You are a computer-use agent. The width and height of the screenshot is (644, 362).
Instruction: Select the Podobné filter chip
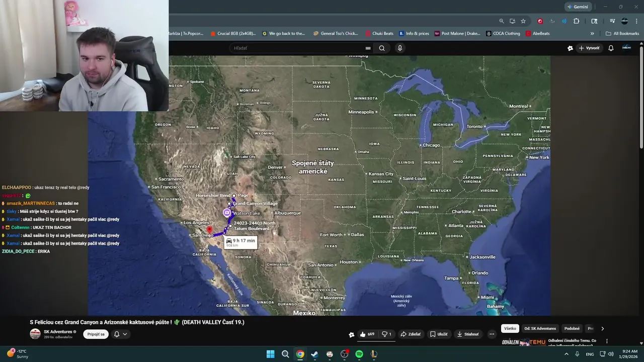[x=572, y=329]
